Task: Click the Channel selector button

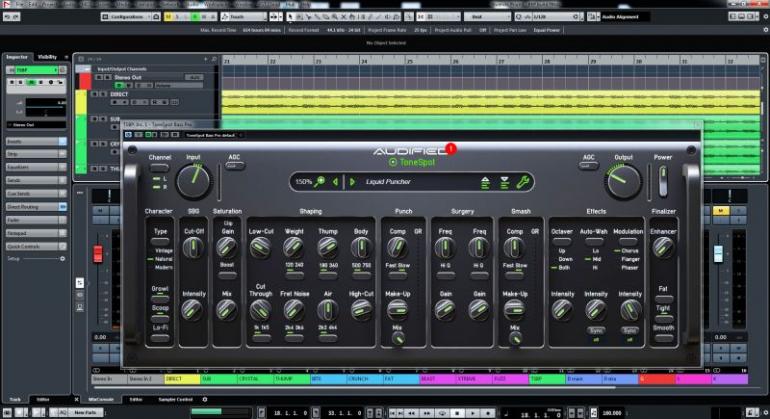Action: pos(160,168)
